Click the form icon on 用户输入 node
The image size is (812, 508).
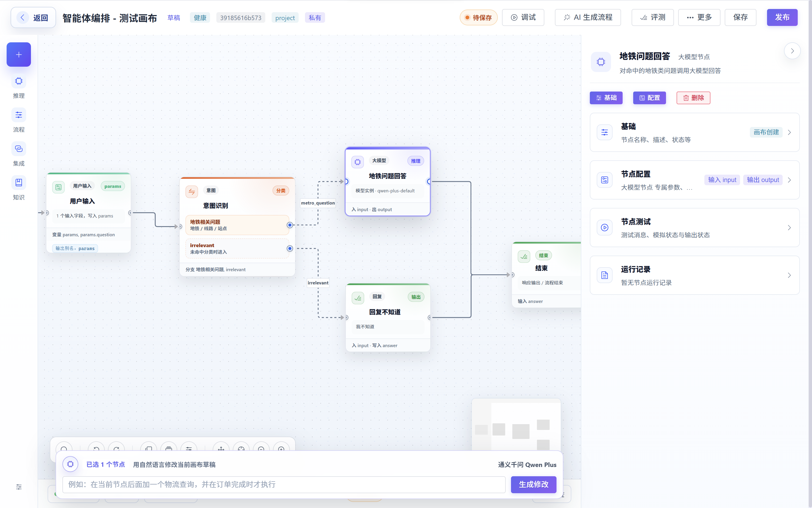pos(58,187)
